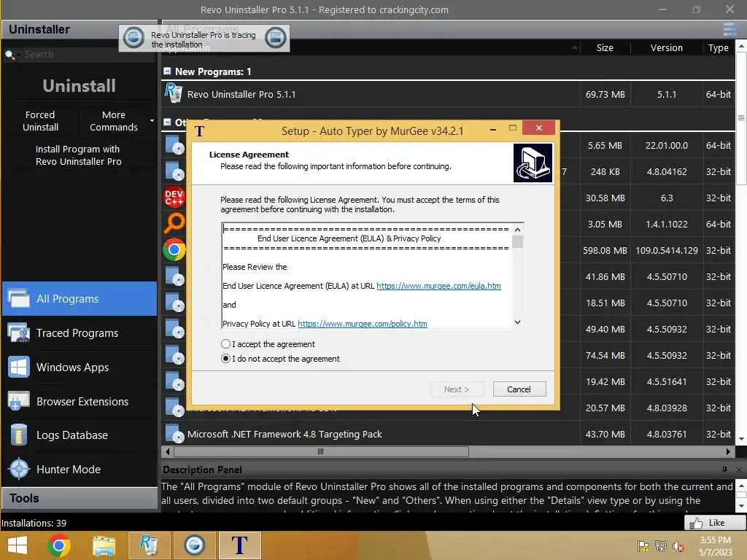Click the horizontal scrollbar thumb of program list
The image size is (747, 560).
(321, 451)
